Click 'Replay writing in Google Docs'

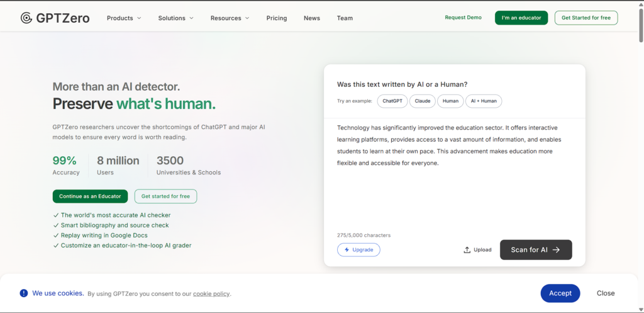point(104,236)
